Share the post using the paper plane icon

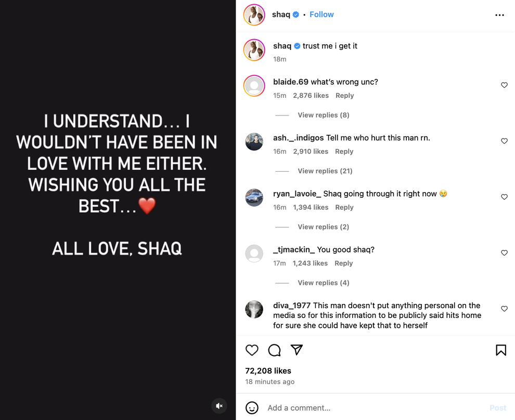tap(297, 350)
